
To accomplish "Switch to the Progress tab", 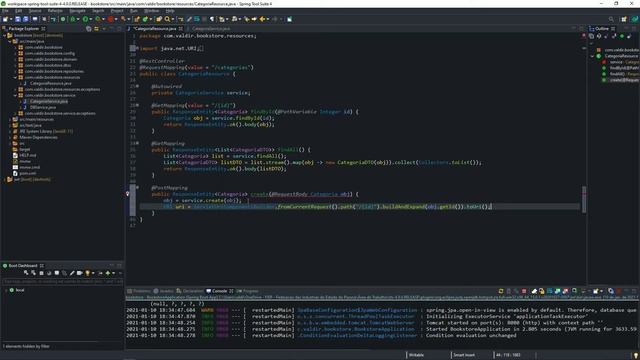I will pyautogui.click(x=248, y=291).
